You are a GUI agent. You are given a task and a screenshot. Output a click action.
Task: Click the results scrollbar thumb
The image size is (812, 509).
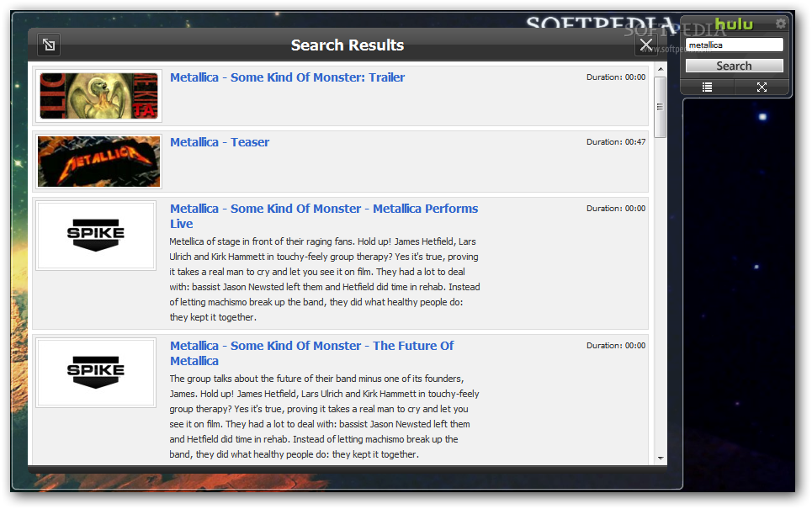661,107
